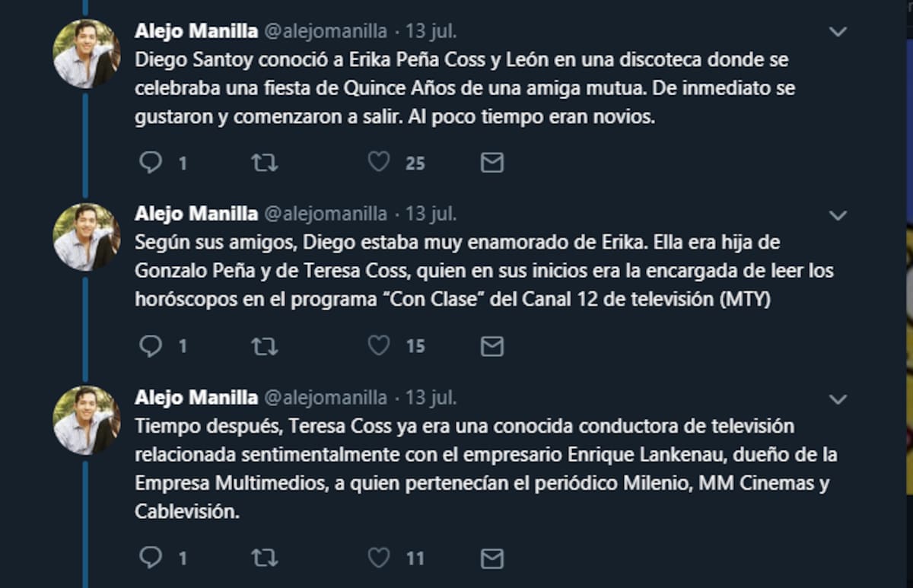Retweet the Empresa Multimedios tweet
The width and height of the screenshot is (913, 588).
[264, 559]
